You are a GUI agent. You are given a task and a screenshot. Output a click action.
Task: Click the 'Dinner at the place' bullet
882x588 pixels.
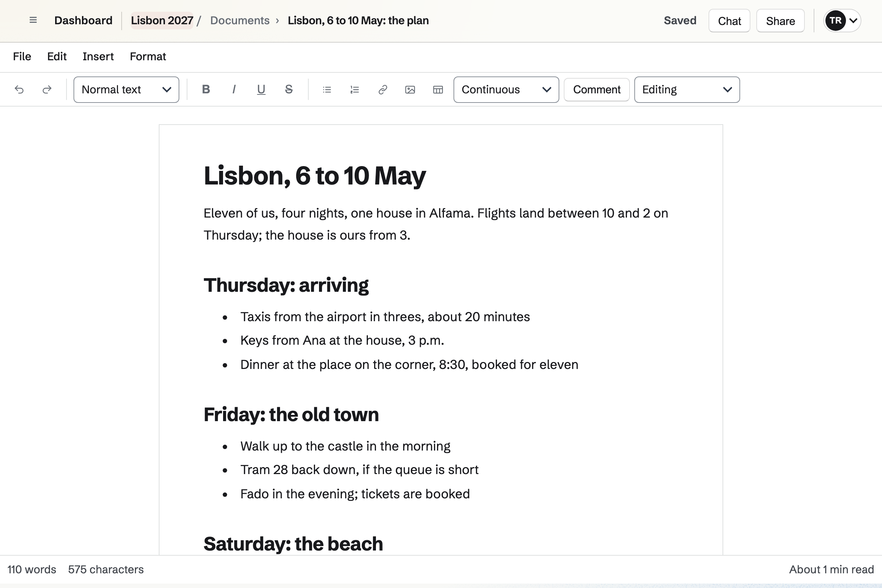click(x=409, y=365)
